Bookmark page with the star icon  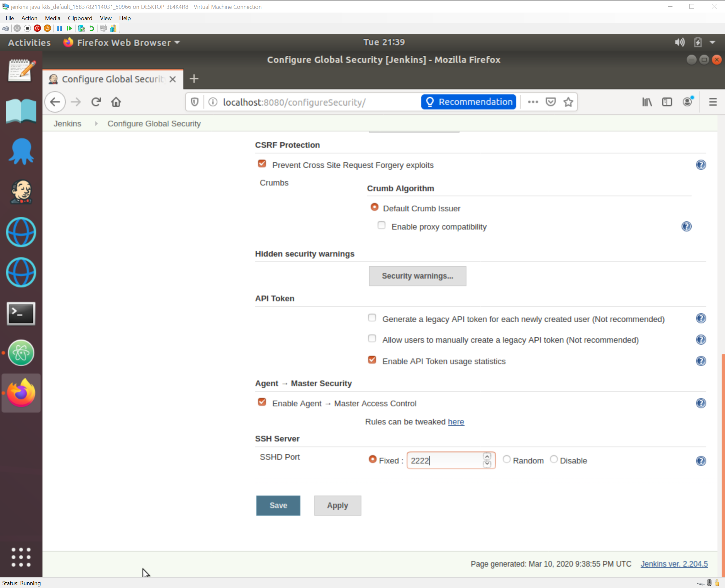[x=568, y=102]
